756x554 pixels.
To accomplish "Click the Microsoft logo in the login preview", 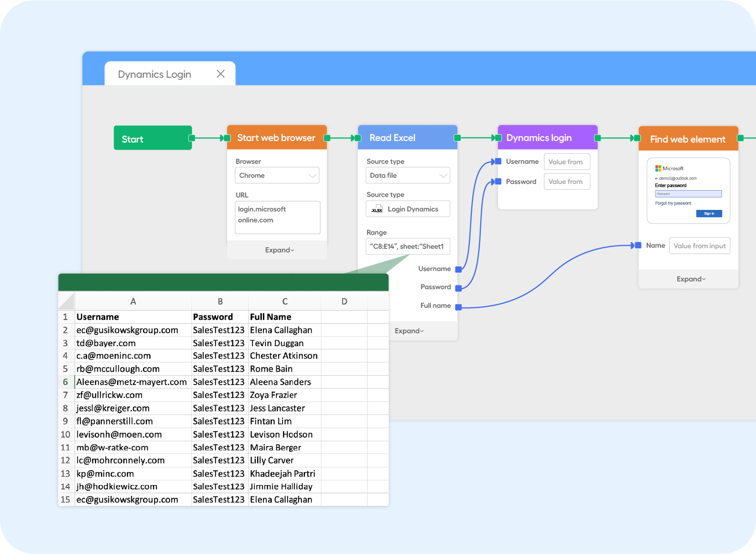I will point(657,168).
